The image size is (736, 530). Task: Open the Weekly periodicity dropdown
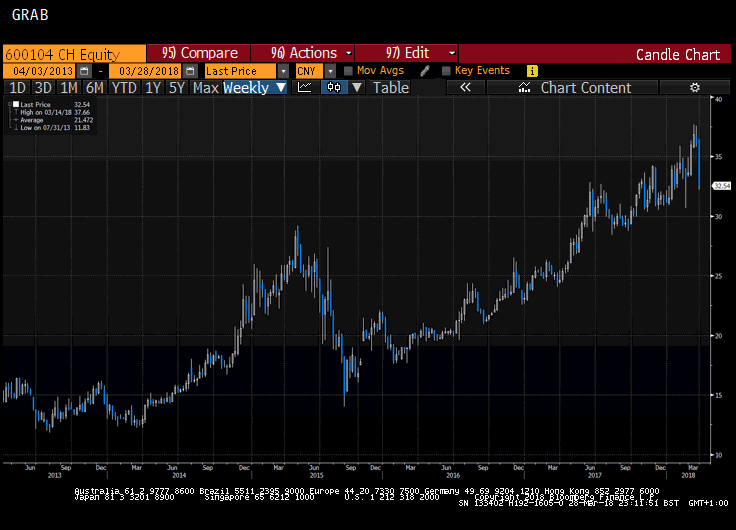(x=255, y=87)
